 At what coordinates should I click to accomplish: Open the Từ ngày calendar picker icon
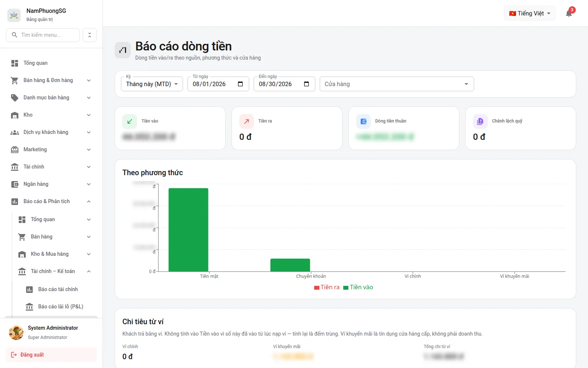[240, 84]
